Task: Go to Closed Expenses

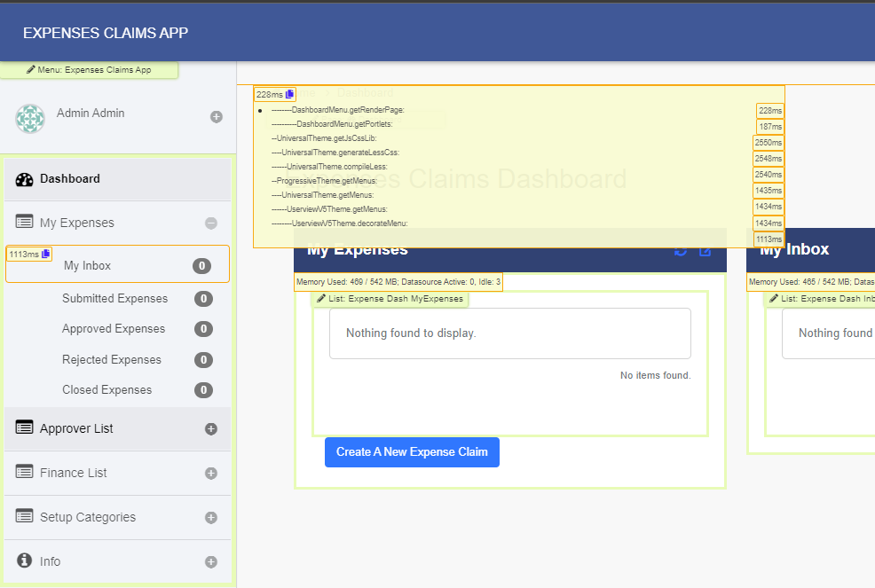Action: click(x=107, y=389)
